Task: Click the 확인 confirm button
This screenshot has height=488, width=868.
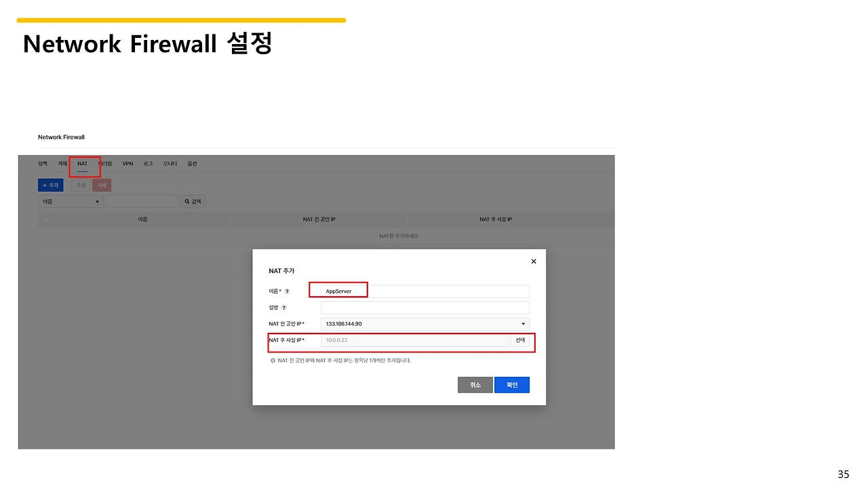Action: [x=512, y=384]
